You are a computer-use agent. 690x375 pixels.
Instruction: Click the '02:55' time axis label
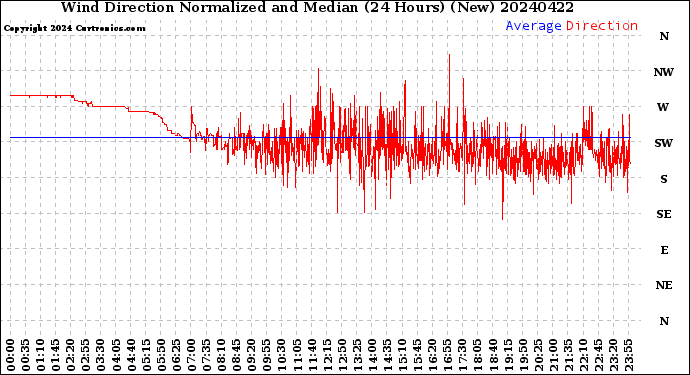coord(86,355)
